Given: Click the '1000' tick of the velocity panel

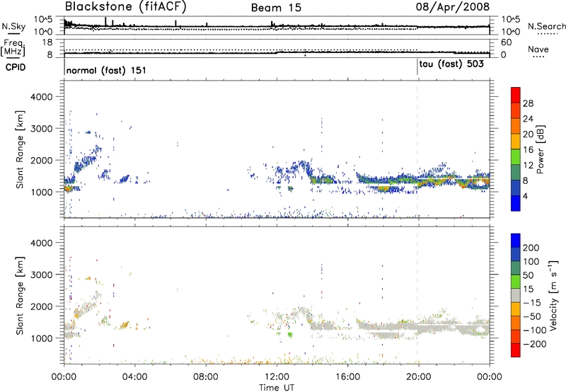Looking at the screenshot, I should 42,338.
